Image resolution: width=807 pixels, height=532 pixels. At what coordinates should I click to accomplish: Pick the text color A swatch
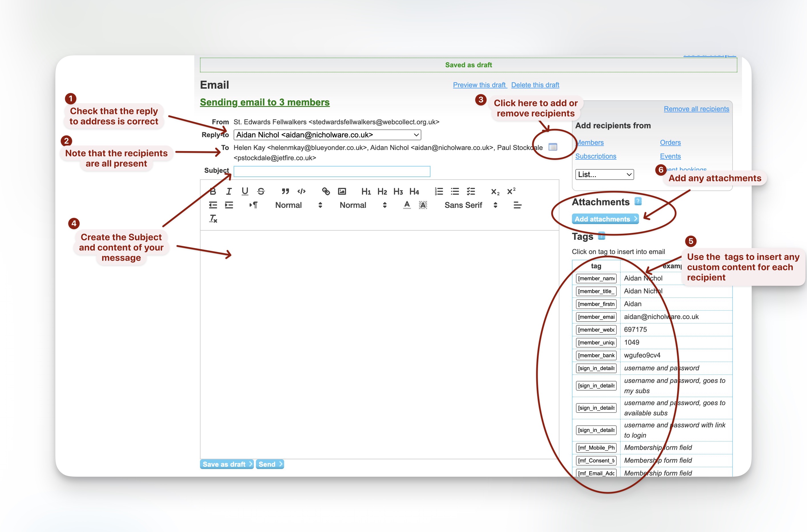click(x=407, y=205)
